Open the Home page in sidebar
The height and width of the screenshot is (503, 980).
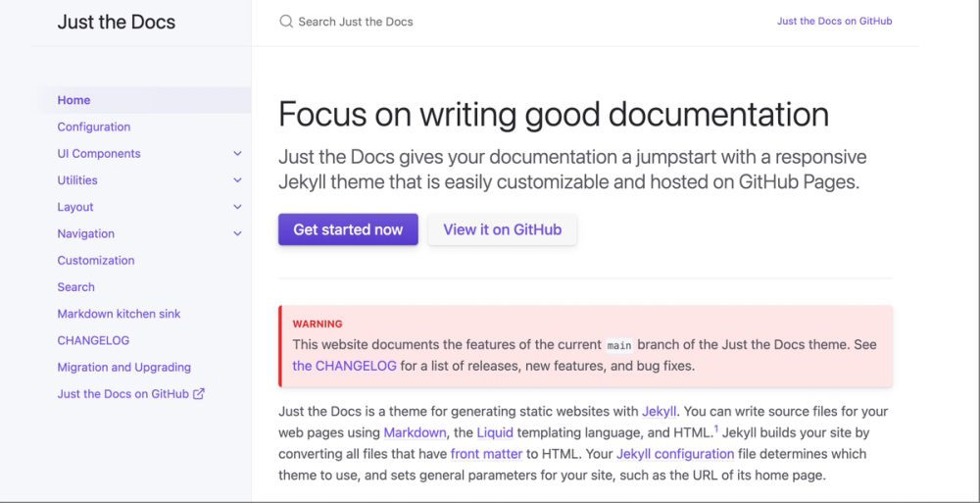pyautogui.click(x=73, y=100)
